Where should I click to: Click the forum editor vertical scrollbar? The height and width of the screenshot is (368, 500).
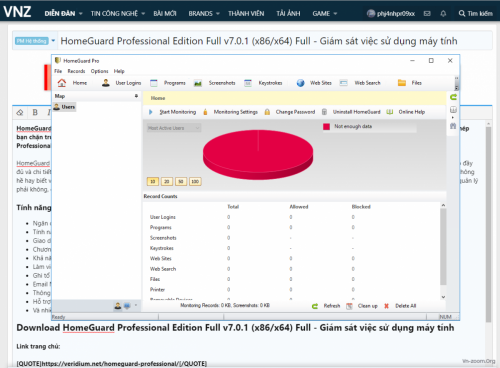coord(488,223)
